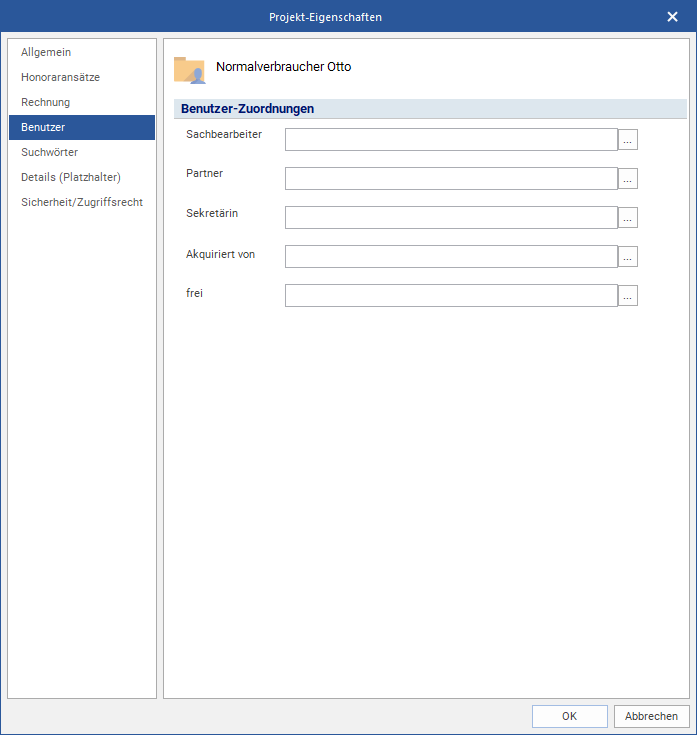Click the Partner input field
This screenshot has height=735, width=697.
pyautogui.click(x=451, y=179)
